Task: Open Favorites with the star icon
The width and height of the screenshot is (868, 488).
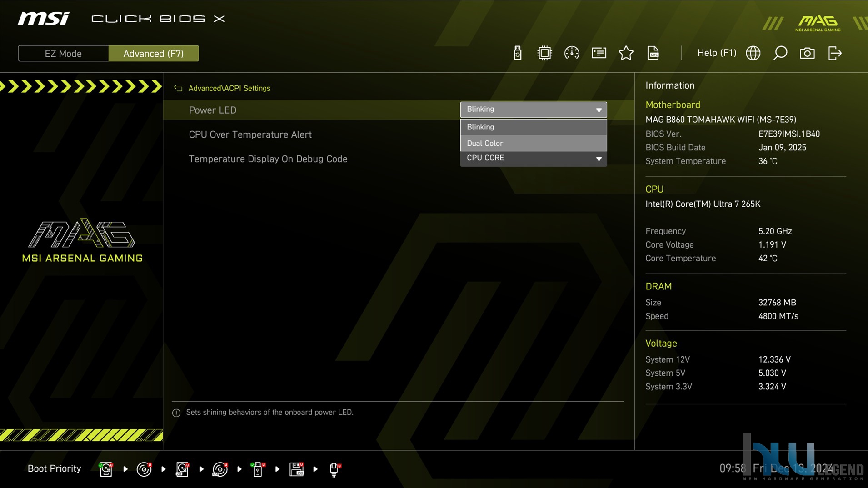Action: pyautogui.click(x=626, y=53)
